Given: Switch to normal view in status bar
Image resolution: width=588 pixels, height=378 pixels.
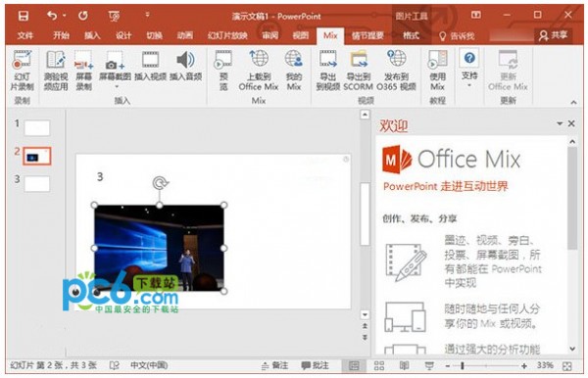Looking at the screenshot, I should (354, 365).
